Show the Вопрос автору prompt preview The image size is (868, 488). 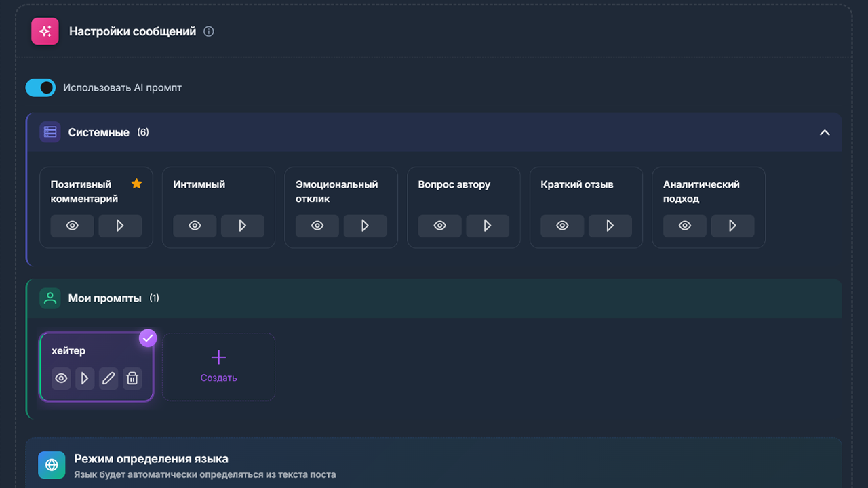click(439, 226)
